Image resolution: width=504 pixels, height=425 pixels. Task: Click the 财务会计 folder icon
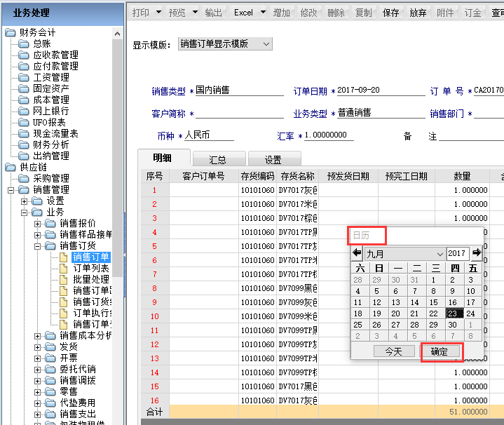[x=11, y=32]
